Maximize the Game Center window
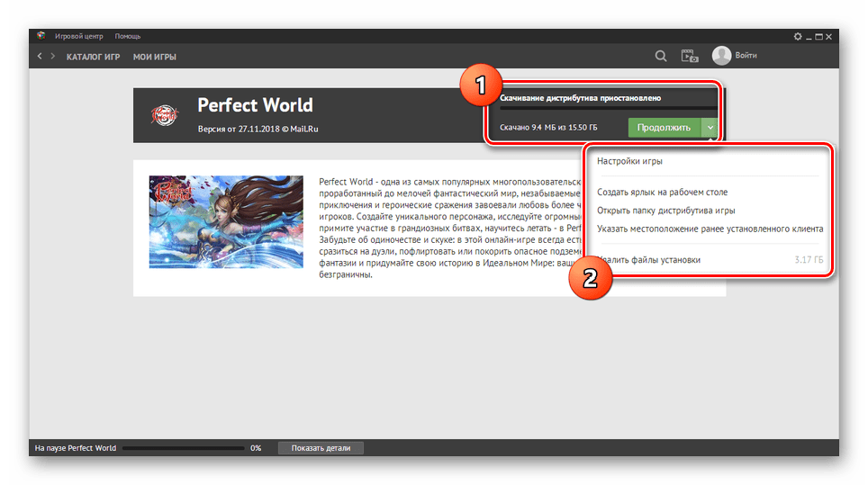 pyautogui.click(x=818, y=37)
